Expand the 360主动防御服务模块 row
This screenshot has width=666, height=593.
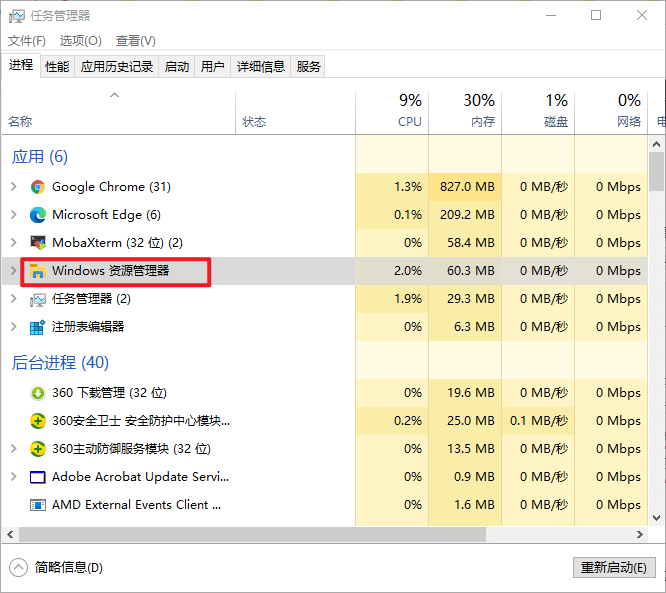[x=14, y=449]
